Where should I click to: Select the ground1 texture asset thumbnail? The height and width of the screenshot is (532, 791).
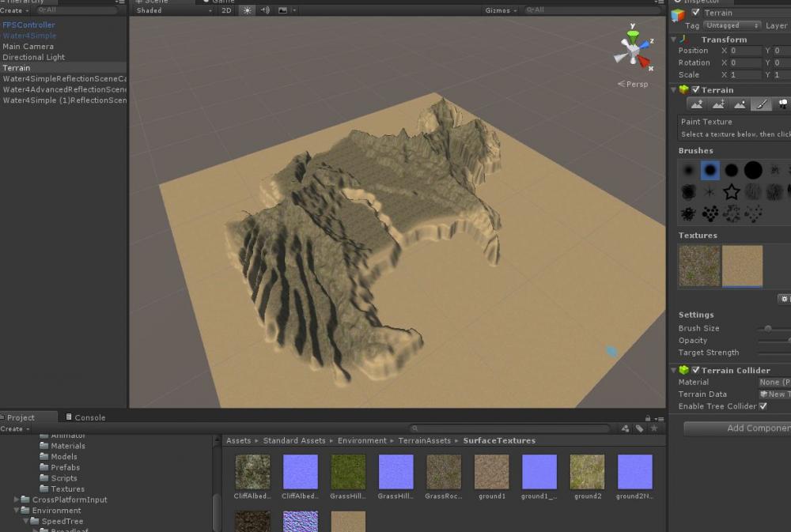[491, 472]
